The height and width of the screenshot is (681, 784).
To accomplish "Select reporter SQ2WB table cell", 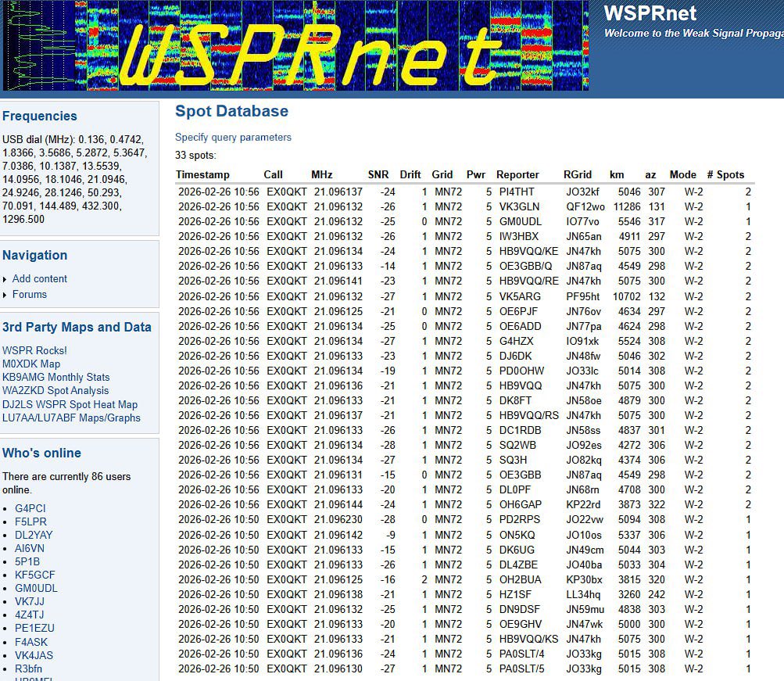I will [x=517, y=445].
